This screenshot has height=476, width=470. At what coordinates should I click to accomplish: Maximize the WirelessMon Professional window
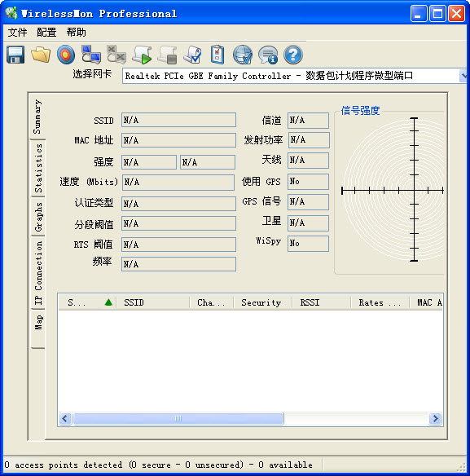point(437,13)
